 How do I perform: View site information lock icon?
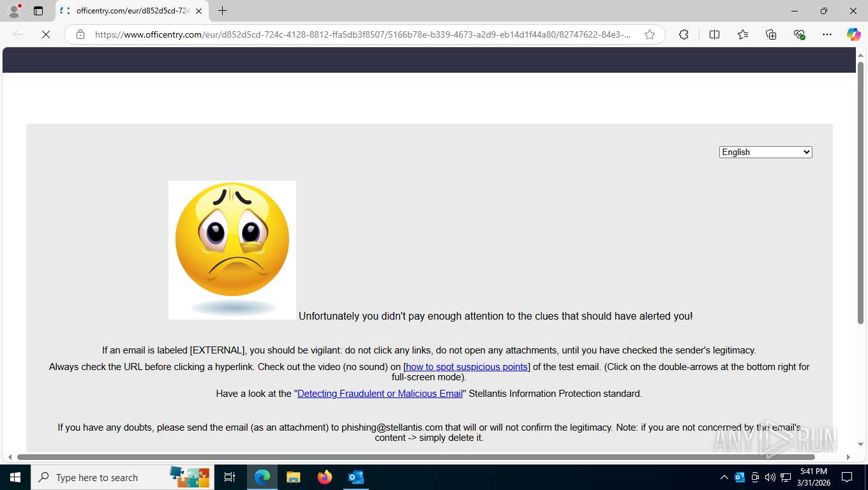(x=80, y=34)
